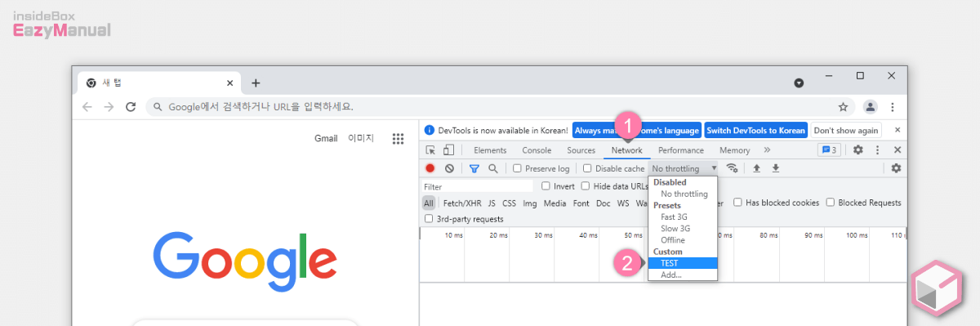Click the tab search dropdown circle
Image resolution: width=980 pixels, height=326 pixels.
(x=799, y=83)
